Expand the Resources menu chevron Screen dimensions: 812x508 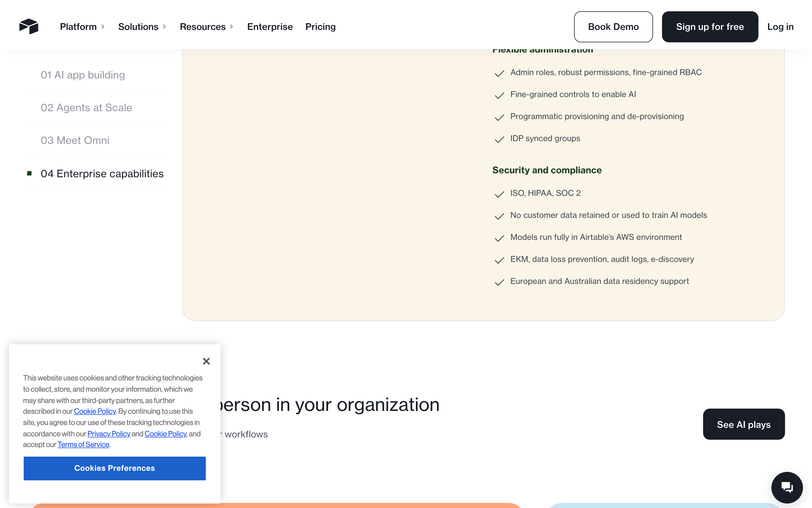[231, 27]
